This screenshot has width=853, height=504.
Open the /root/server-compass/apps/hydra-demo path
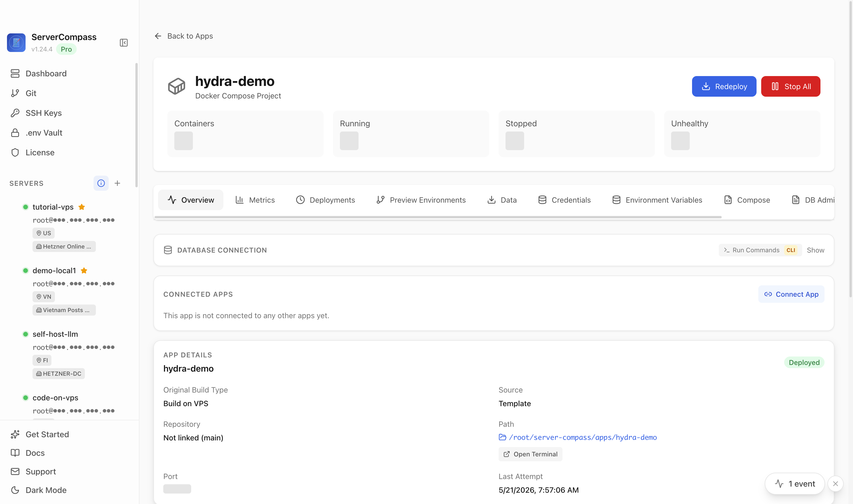pos(577,437)
